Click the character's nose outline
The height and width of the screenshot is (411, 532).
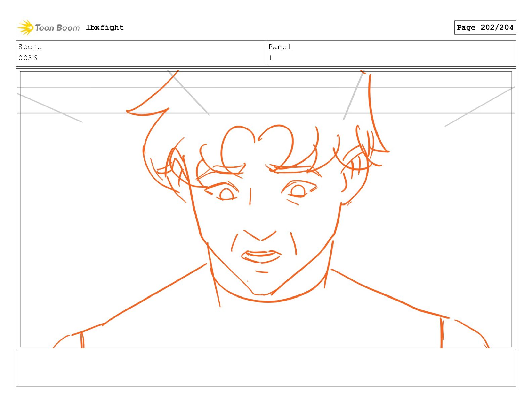[260, 235]
